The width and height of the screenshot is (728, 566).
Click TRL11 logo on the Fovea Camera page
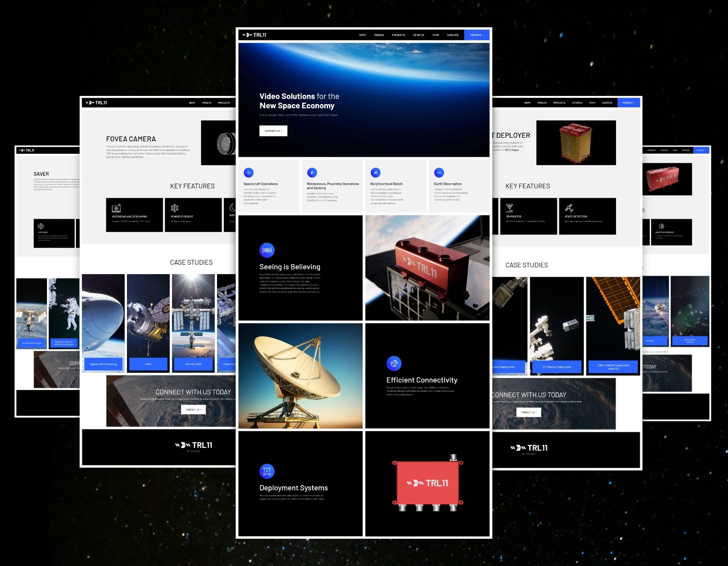coord(96,103)
